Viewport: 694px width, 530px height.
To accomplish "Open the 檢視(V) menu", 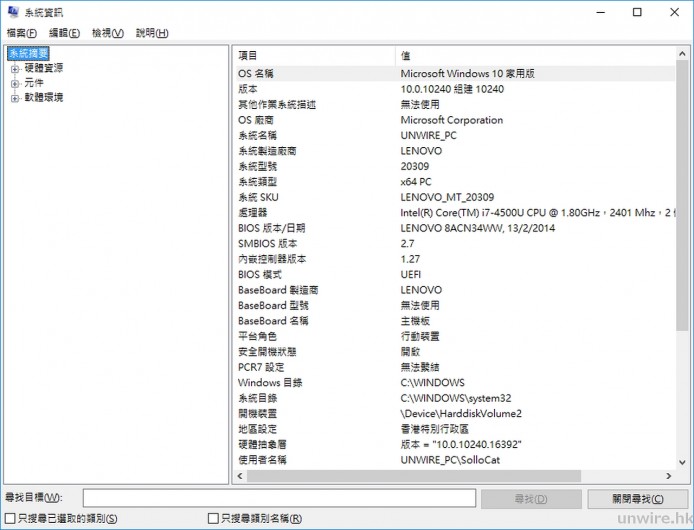I will point(107,33).
